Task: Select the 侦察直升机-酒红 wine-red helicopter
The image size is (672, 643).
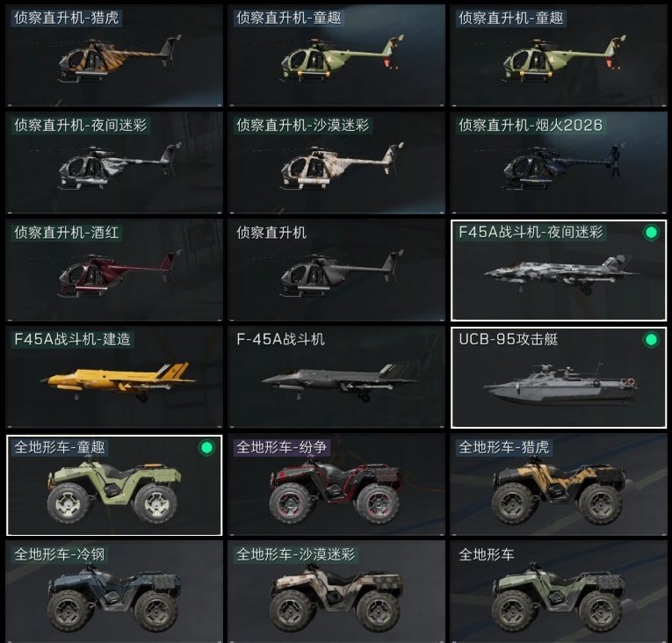Action: [114, 270]
